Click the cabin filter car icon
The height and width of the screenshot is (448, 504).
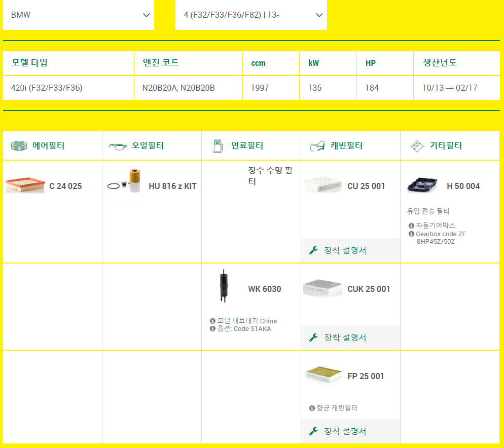point(317,146)
